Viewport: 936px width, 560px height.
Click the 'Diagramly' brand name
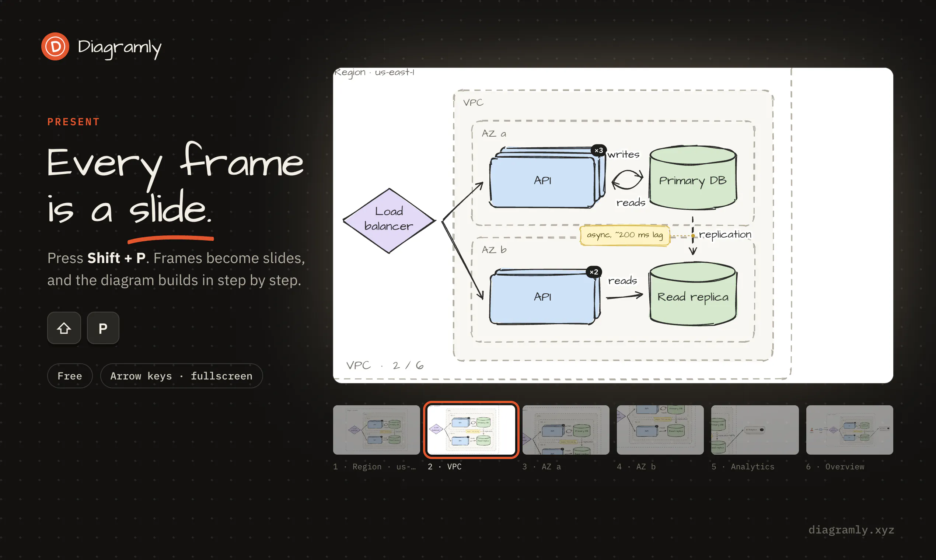pos(120,48)
